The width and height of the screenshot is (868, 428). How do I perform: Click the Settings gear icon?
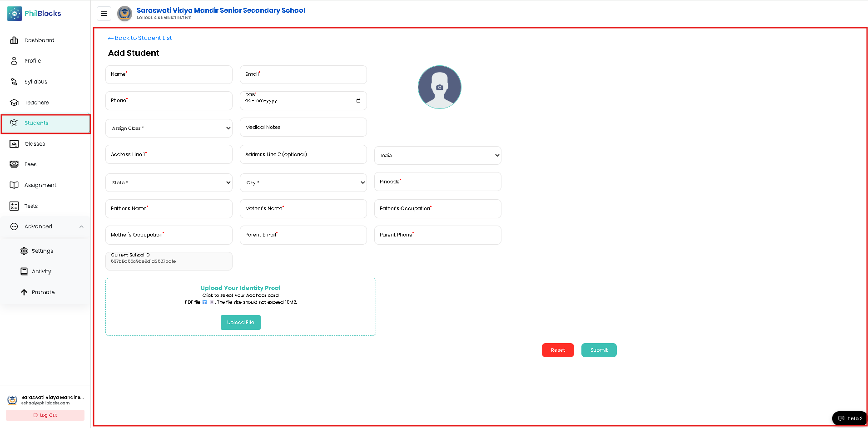point(24,251)
